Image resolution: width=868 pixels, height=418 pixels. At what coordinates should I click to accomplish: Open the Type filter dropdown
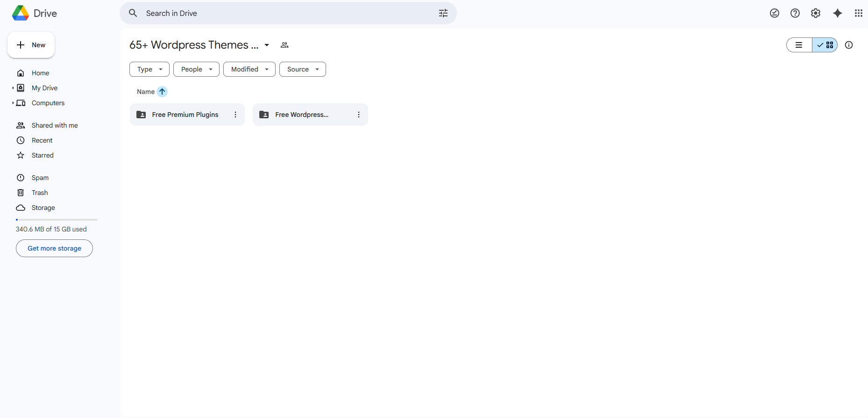[149, 69]
